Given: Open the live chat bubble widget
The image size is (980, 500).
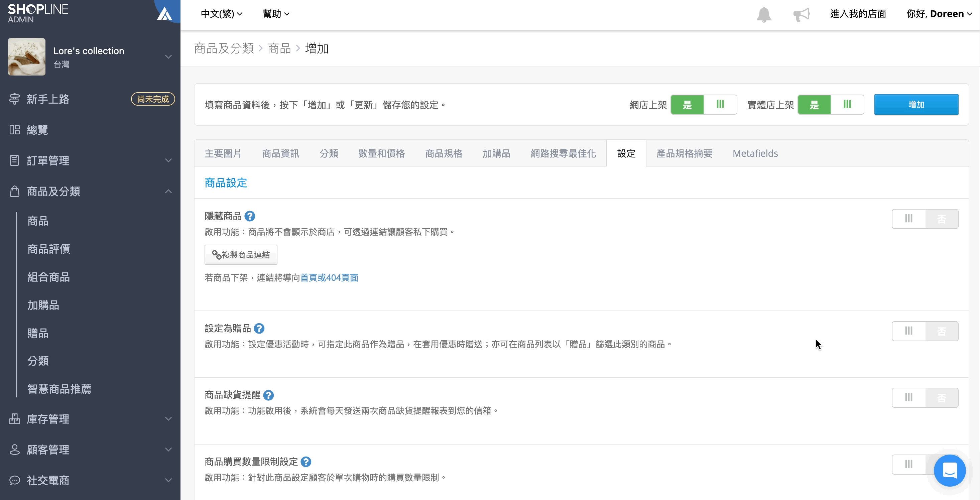Looking at the screenshot, I should pos(950,470).
